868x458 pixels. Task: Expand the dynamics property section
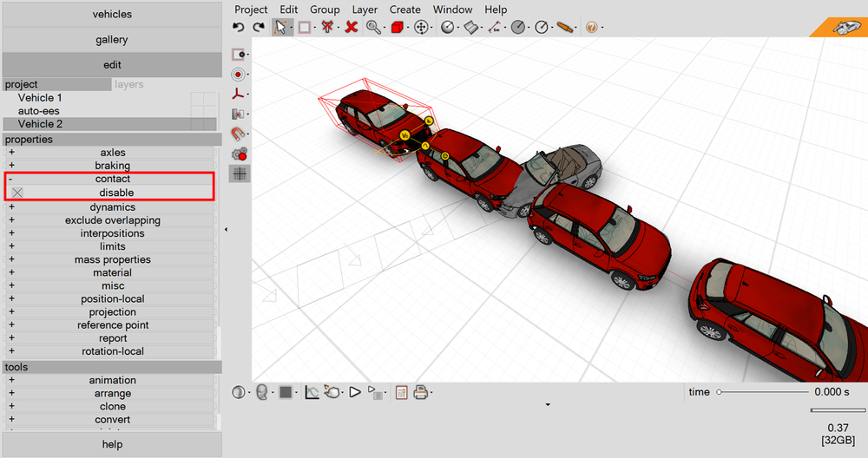11,206
